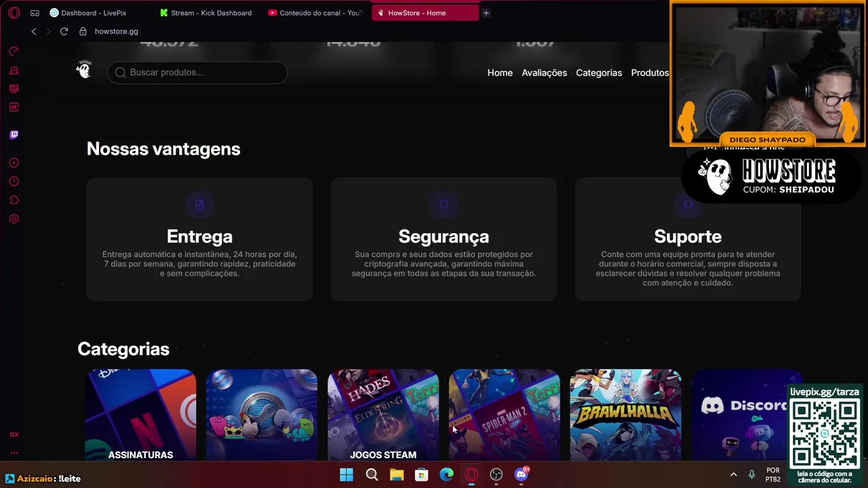The width and height of the screenshot is (868, 488).
Task: Open the Windows Start menu
Action: click(x=347, y=474)
